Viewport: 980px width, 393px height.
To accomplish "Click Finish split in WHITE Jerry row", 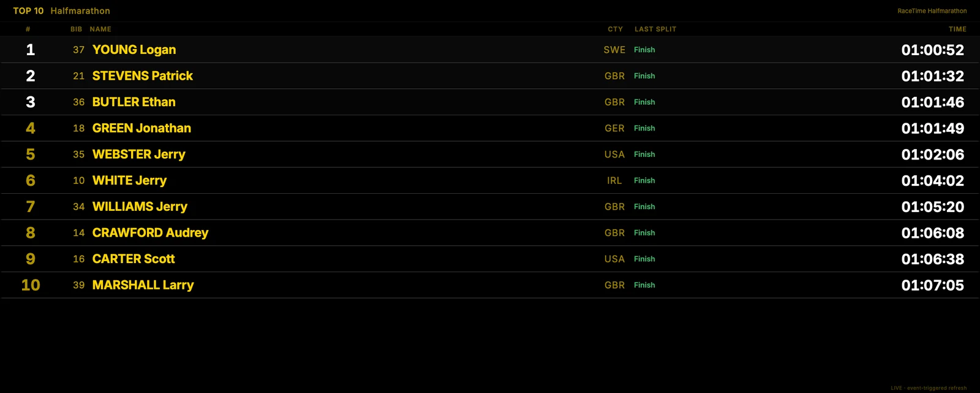I will click(x=644, y=180).
